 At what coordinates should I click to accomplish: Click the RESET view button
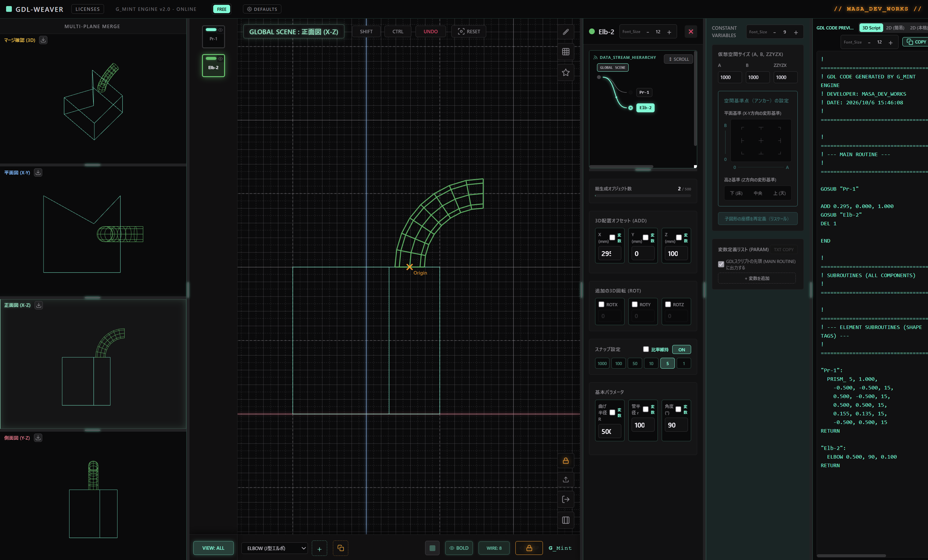[469, 32]
